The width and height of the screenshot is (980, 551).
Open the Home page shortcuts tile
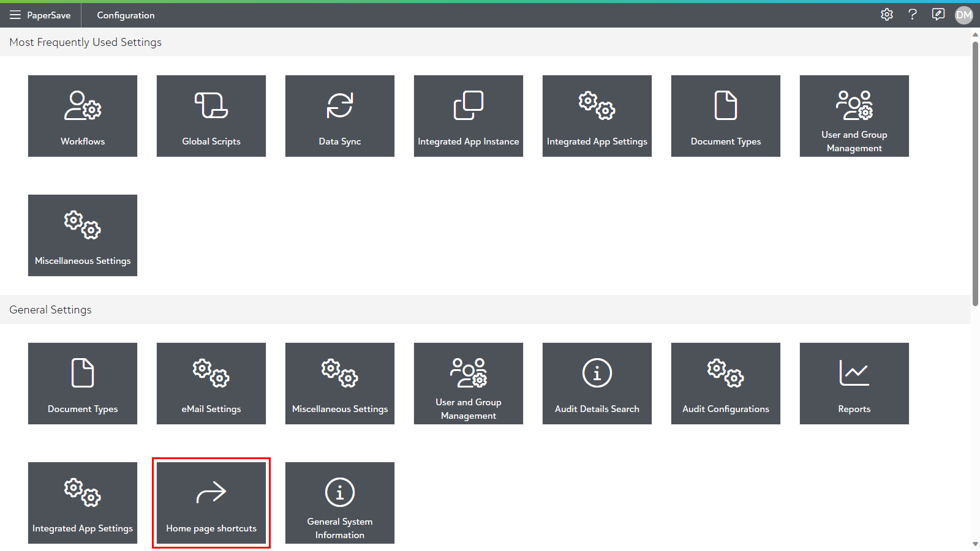click(x=211, y=503)
